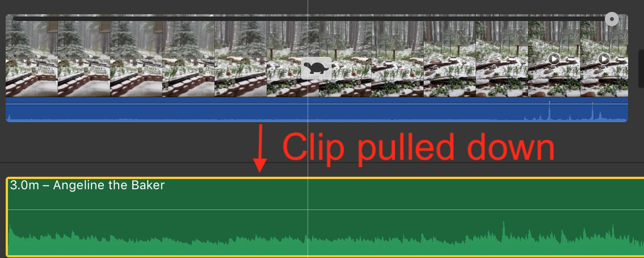Select the blue audio waveform under the video clip
644x258 pixels.
tap(317, 110)
